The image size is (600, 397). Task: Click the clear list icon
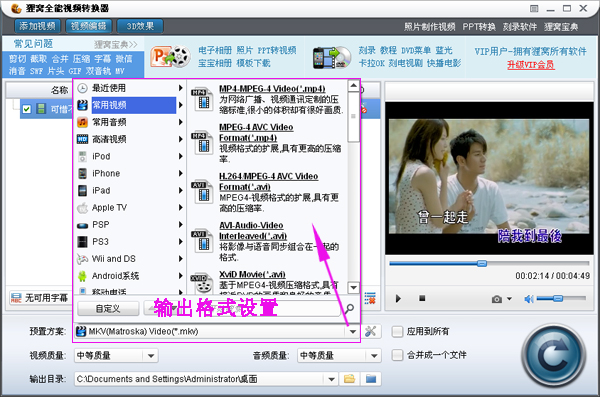[370, 298]
